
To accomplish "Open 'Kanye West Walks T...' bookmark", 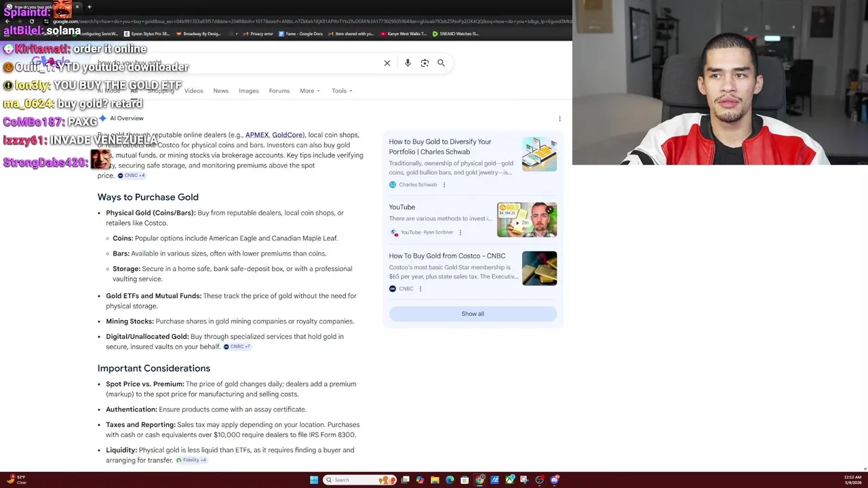I will tap(403, 34).
